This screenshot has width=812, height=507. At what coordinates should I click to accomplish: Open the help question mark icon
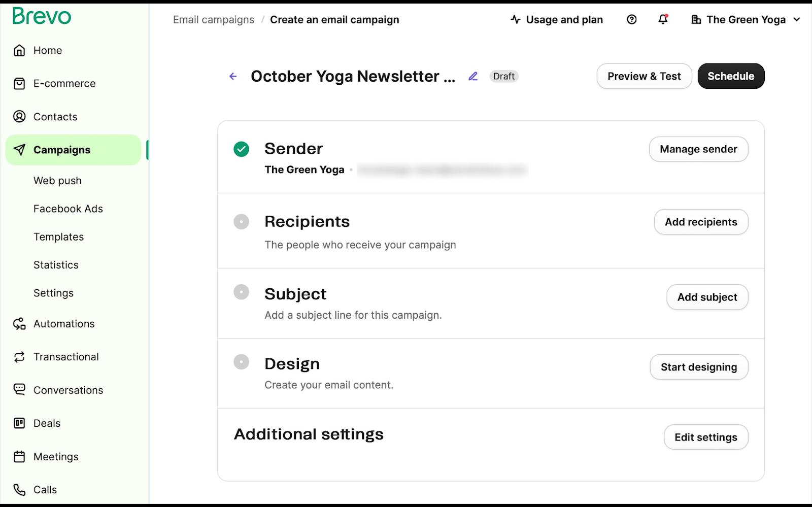[x=631, y=19]
